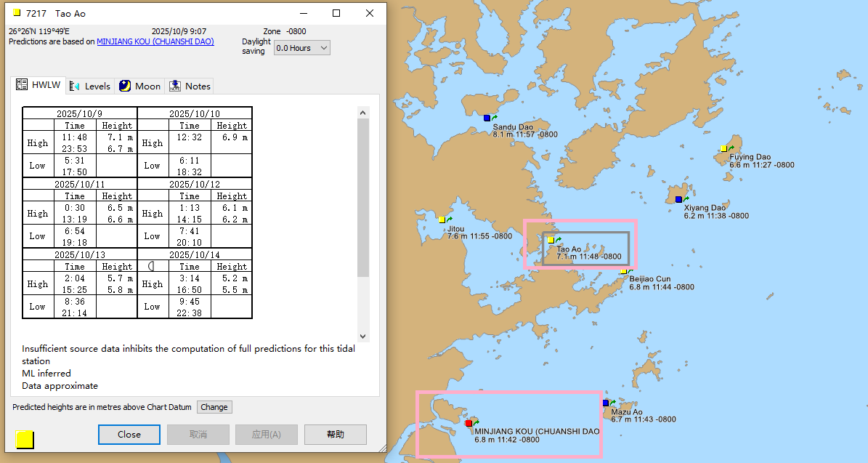Select the Mazu Ao station marker
Viewport: 868px width, 463px height.
(x=606, y=403)
